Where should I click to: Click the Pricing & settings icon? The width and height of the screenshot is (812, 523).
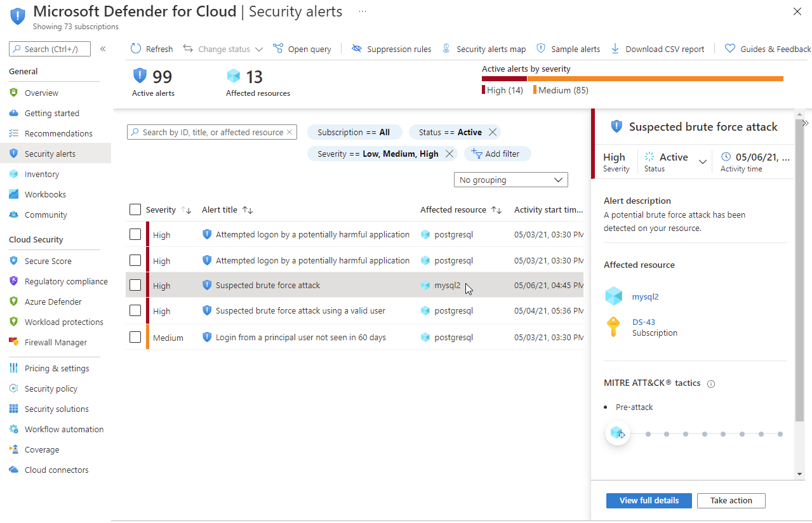coord(14,368)
